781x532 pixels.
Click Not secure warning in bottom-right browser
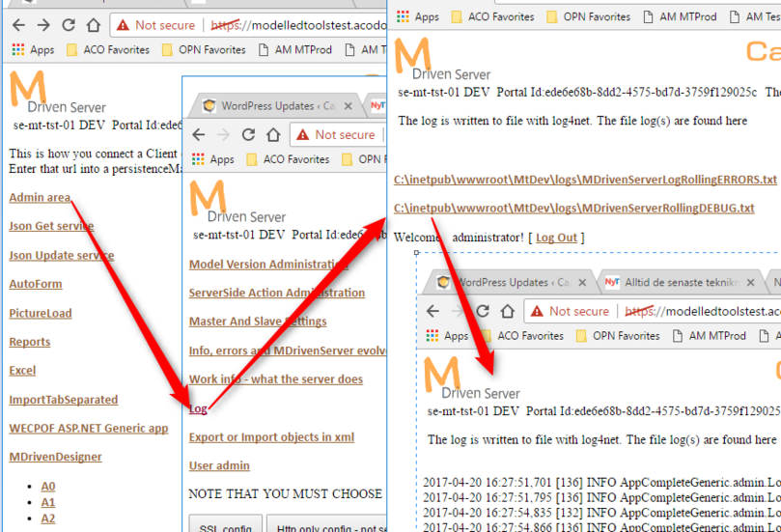[x=570, y=311]
